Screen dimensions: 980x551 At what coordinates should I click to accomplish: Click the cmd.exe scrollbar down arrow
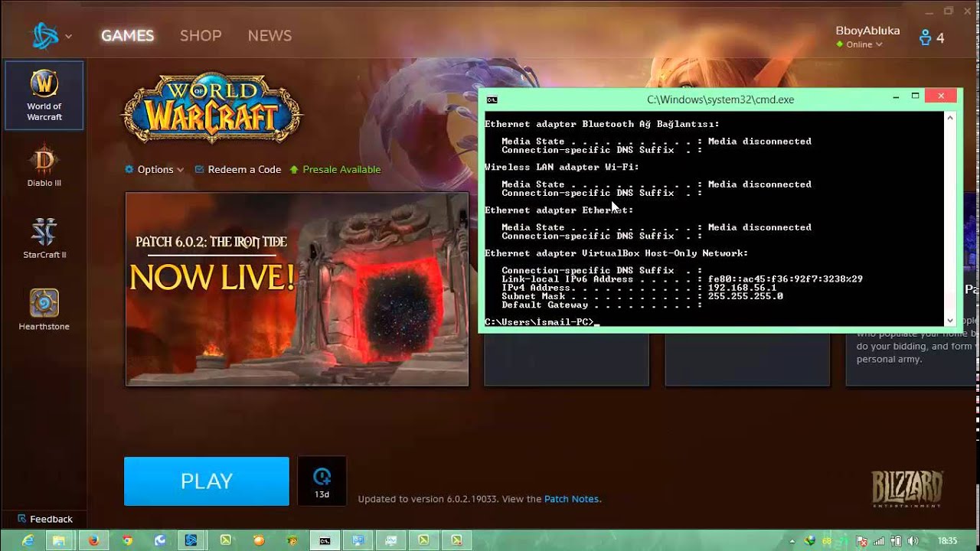pos(950,321)
